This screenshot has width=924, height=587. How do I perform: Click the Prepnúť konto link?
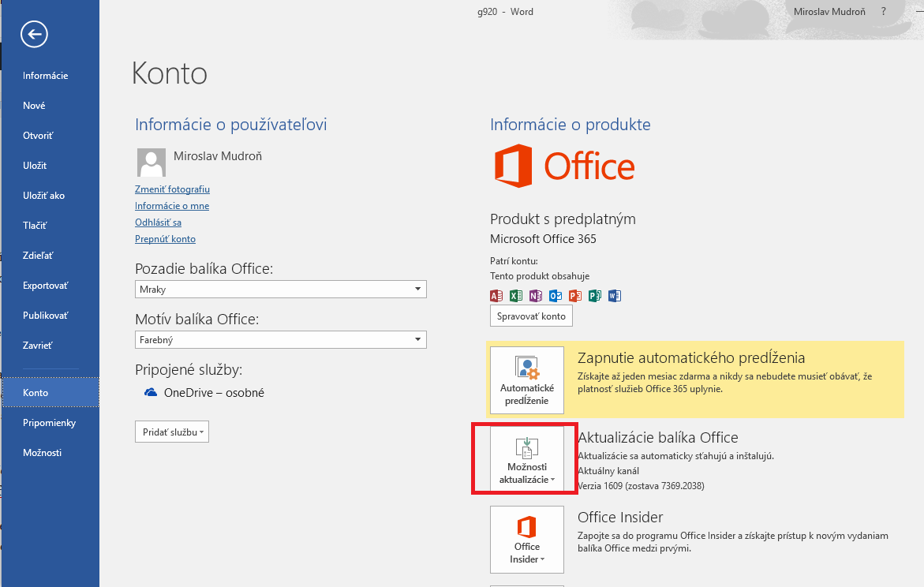165,239
